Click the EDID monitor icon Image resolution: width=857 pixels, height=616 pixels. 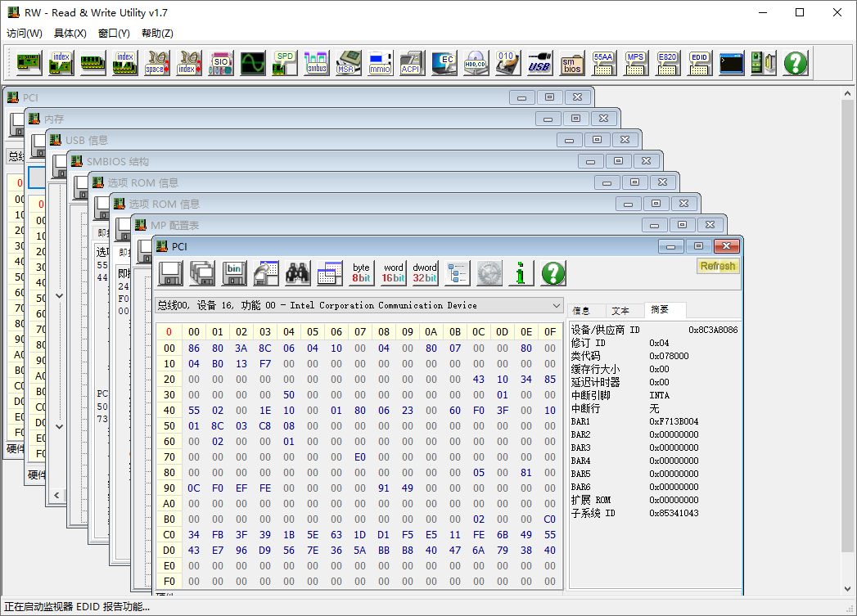click(x=699, y=63)
